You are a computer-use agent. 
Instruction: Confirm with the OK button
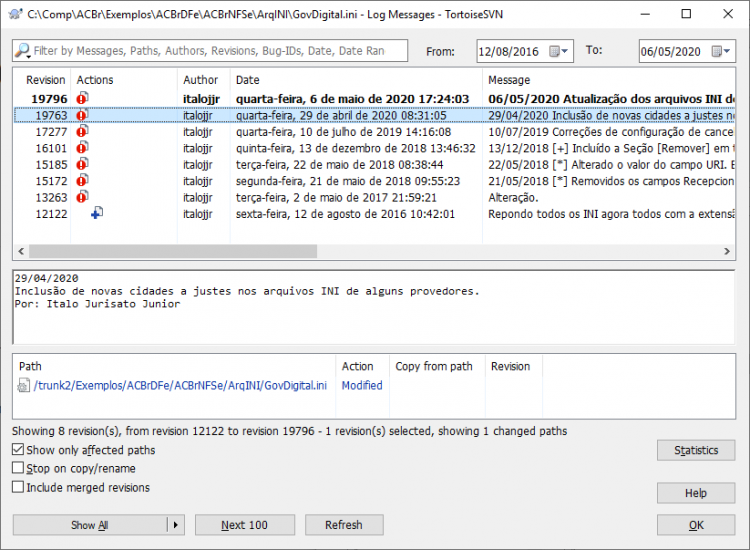coord(696,525)
